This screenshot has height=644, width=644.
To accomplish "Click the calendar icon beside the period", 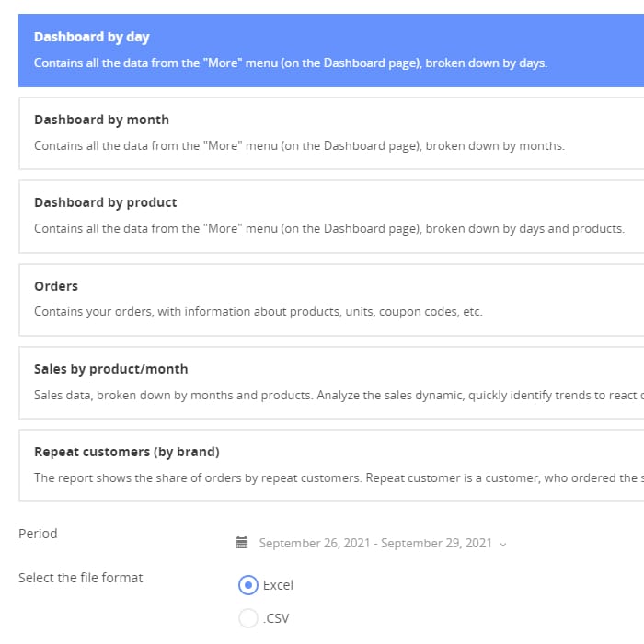I will (x=242, y=543).
